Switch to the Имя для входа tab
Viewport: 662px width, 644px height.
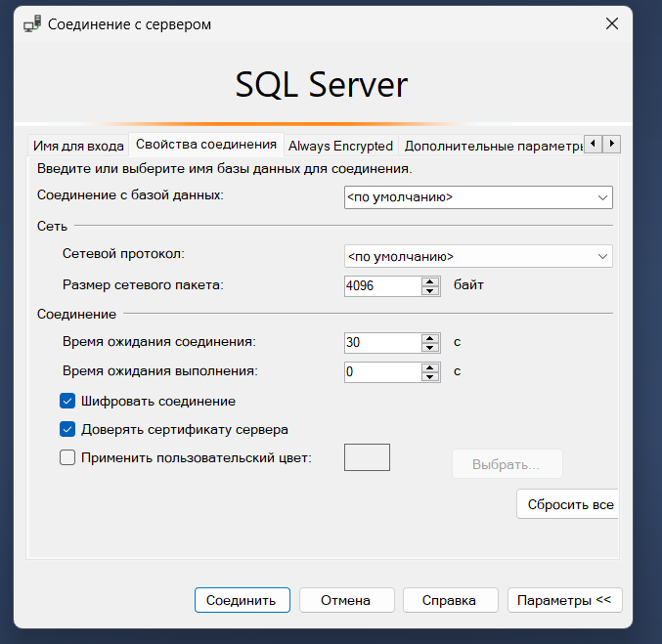click(x=78, y=146)
